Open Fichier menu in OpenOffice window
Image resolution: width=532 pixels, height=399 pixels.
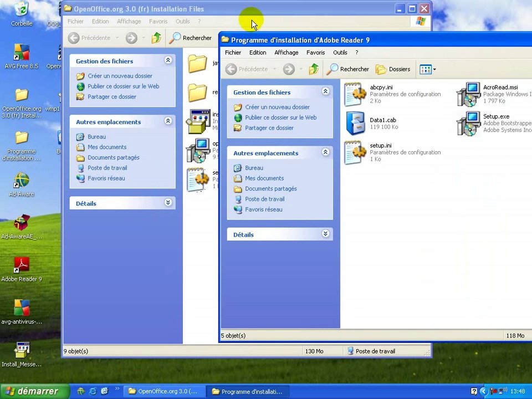click(x=75, y=22)
